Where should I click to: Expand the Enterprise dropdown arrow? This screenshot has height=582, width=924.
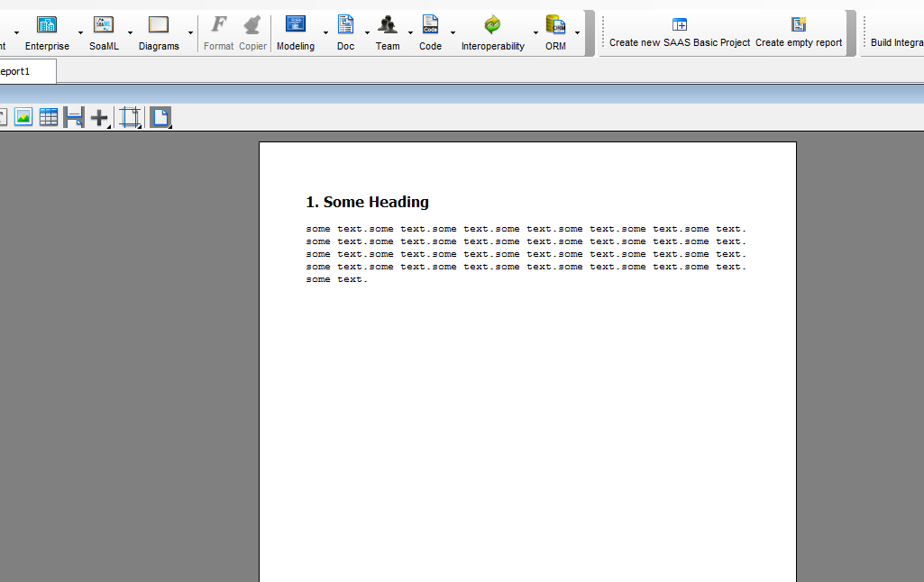(81, 33)
